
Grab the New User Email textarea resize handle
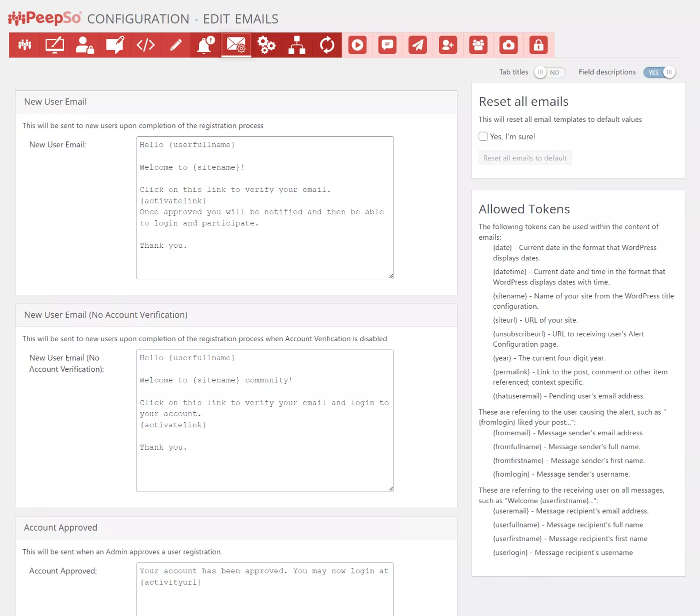(x=391, y=276)
